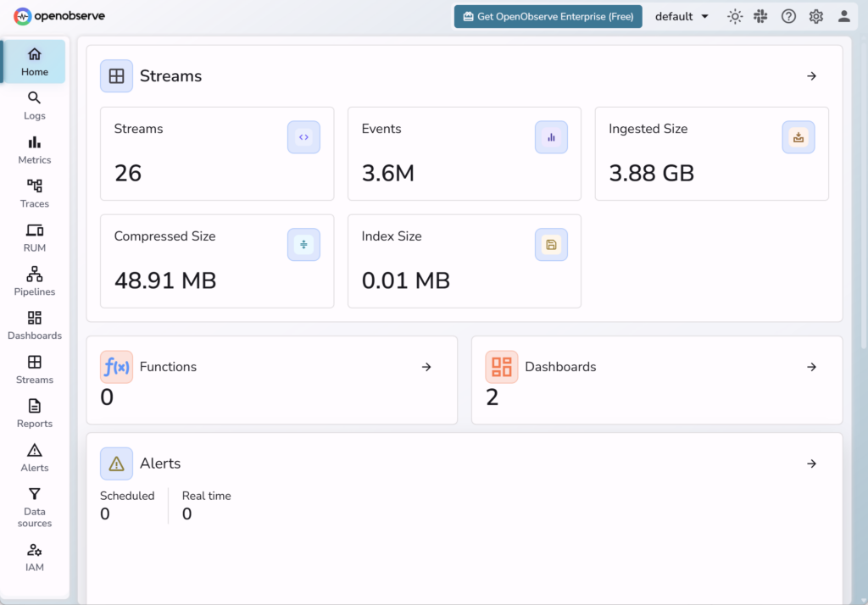The image size is (868, 605).
Task: Open the Slack community icon
Action: 761,16
